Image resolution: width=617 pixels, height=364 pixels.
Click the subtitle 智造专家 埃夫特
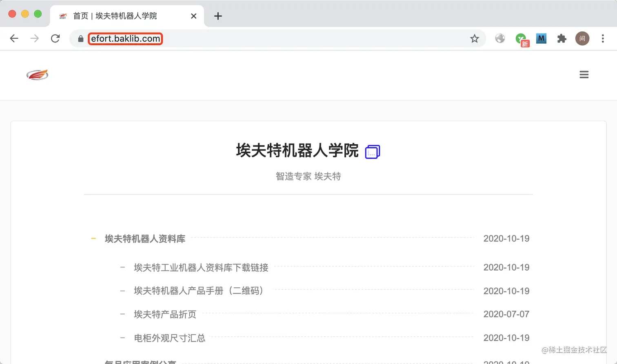(x=308, y=176)
